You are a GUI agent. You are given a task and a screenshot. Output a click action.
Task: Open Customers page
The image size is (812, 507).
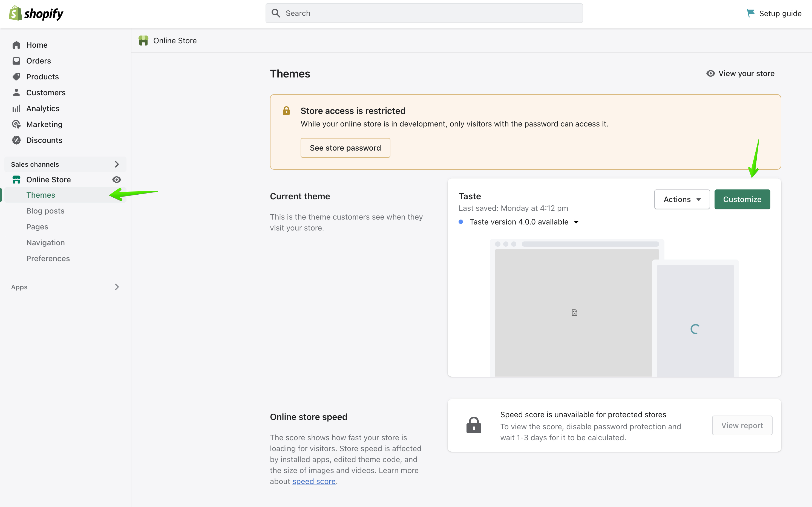point(46,93)
